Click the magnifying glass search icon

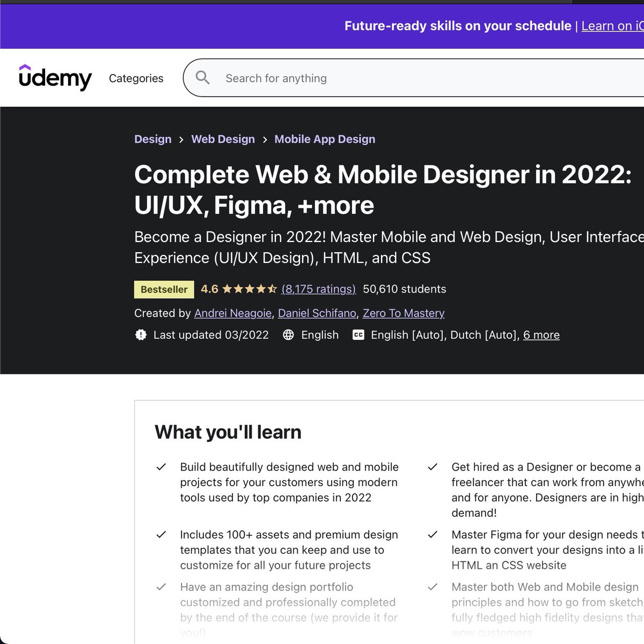tap(203, 78)
